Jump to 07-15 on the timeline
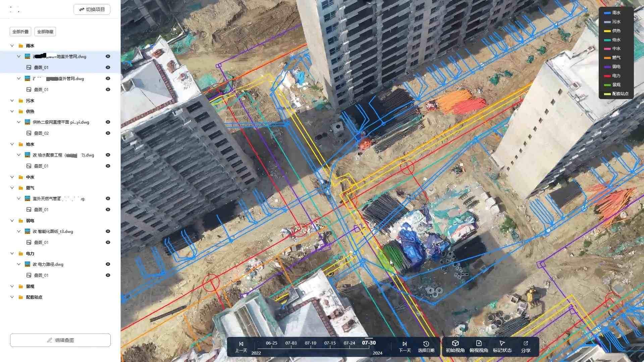This screenshot has width=644, height=362. (x=330, y=343)
